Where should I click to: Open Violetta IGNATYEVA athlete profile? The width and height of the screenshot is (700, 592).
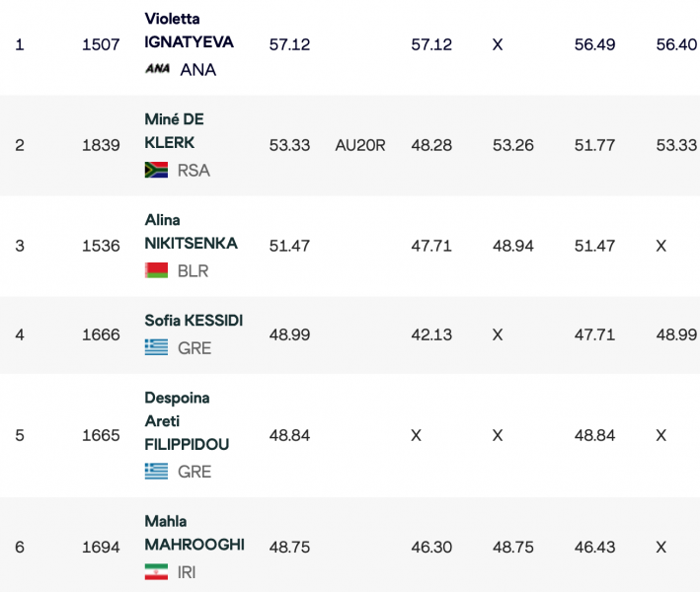(187, 32)
